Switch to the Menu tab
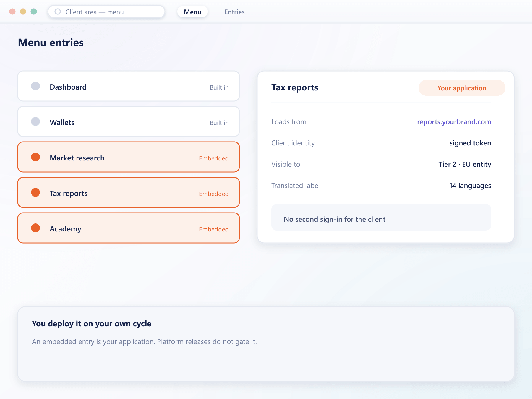 (192, 12)
